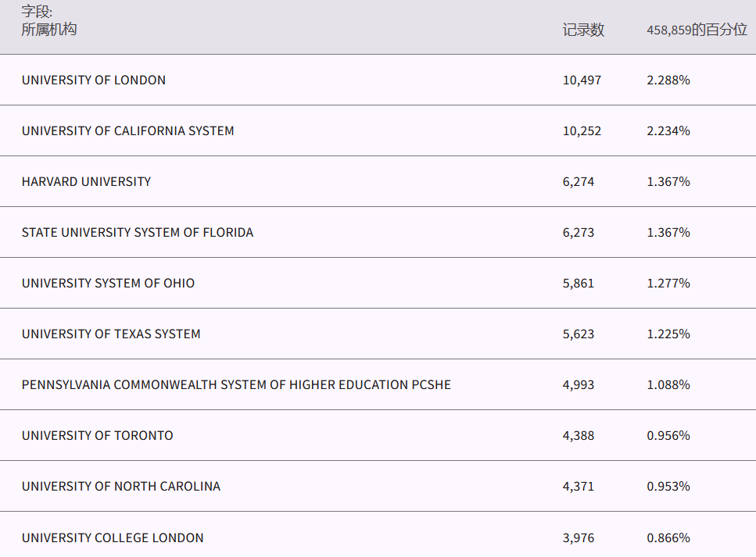Click UNIVERSITY OF NORTH CAROLINA name
The height and width of the screenshot is (557, 756).
click(121, 486)
